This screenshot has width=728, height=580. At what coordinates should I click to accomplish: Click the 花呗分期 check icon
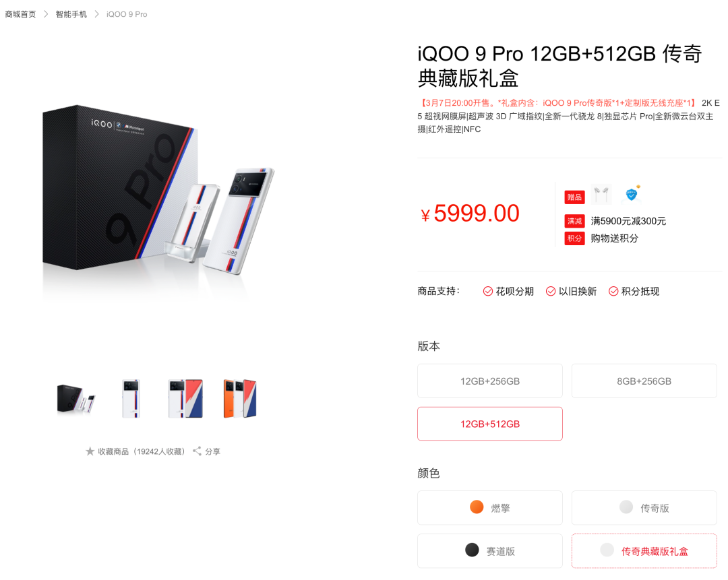[x=487, y=291]
